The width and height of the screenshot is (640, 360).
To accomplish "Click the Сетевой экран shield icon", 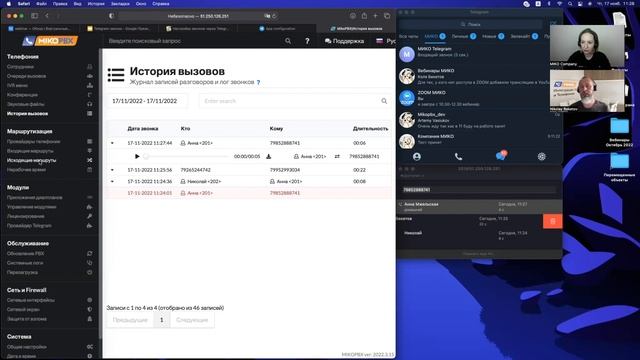I will click(x=90, y=309).
